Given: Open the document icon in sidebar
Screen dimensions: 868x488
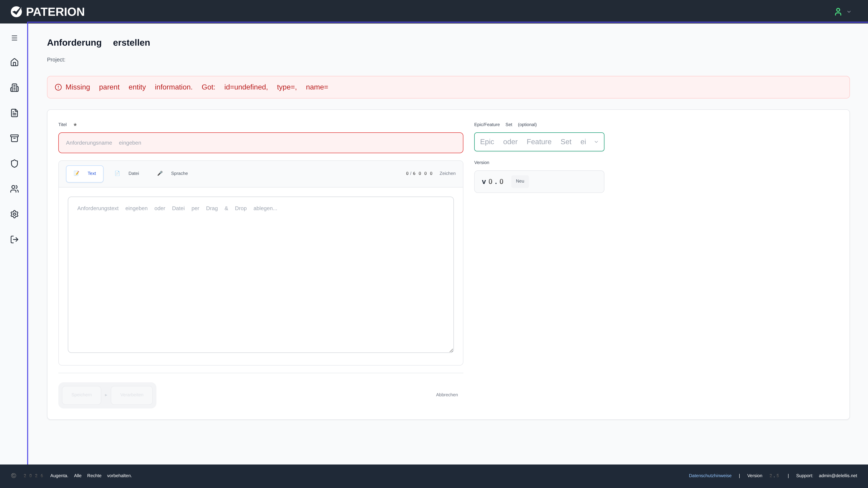Looking at the screenshot, I should tap(14, 113).
